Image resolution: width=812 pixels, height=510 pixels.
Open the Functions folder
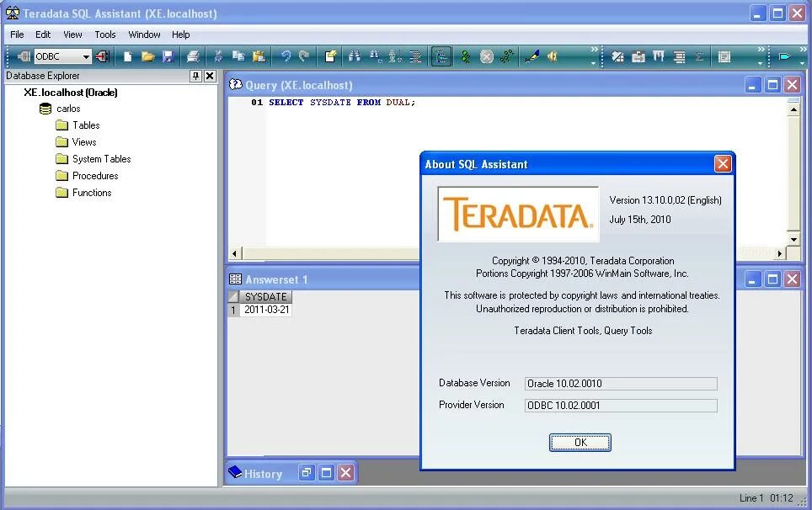point(92,193)
